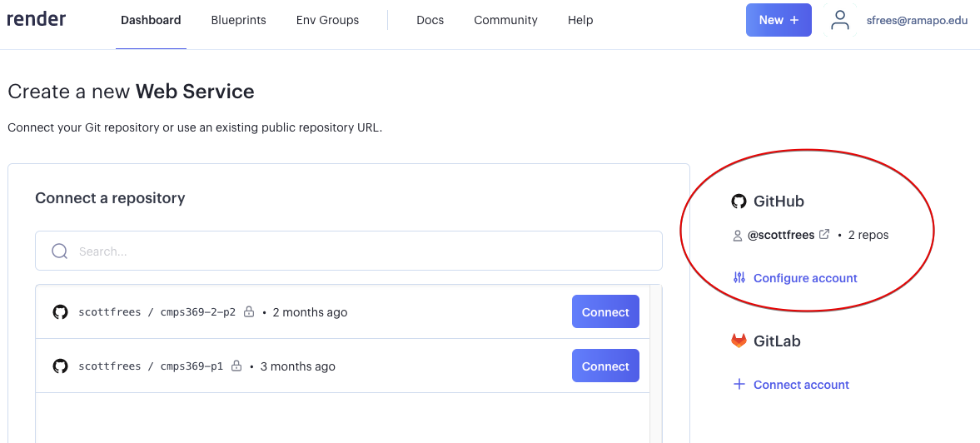Image resolution: width=980 pixels, height=443 pixels.
Task: Connect the cmps369-p1 repository
Action: point(605,366)
